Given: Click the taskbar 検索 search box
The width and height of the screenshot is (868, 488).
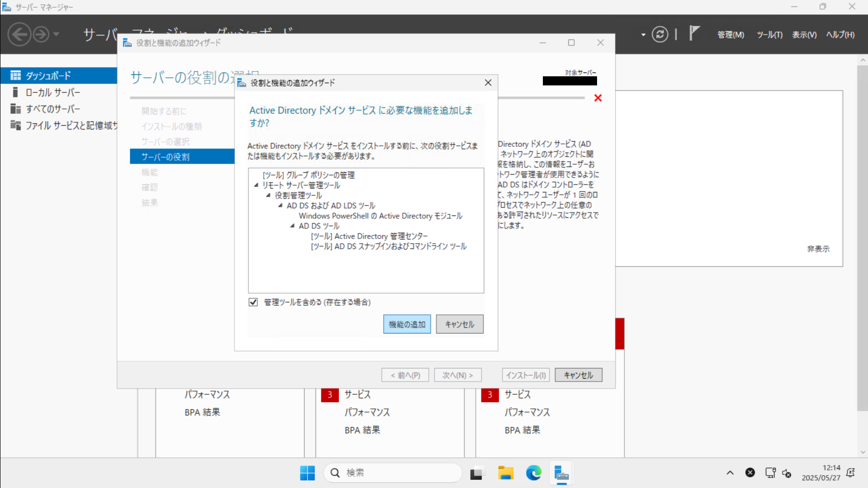Looking at the screenshot, I should pyautogui.click(x=393, y=473).
